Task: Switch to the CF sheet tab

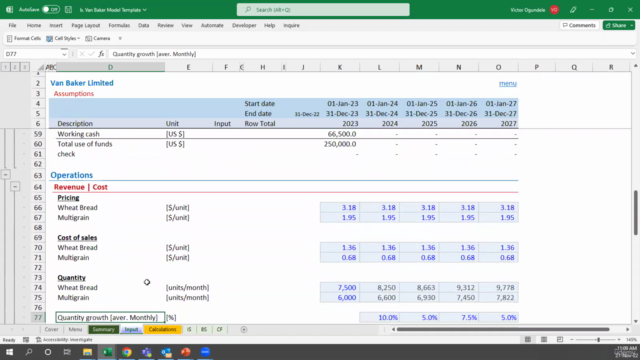Action: [x=220, y=329]
